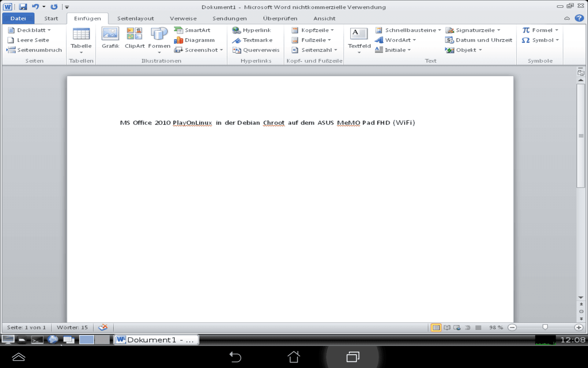The width and height of the screenshot is (588, 368).
Task: Tap Android recent apps button
Action: click(353, 357)
